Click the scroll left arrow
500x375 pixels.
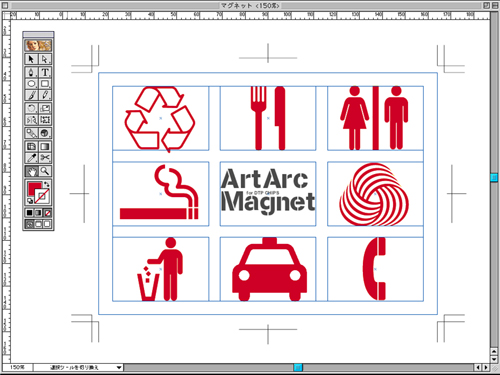point(478,367)
